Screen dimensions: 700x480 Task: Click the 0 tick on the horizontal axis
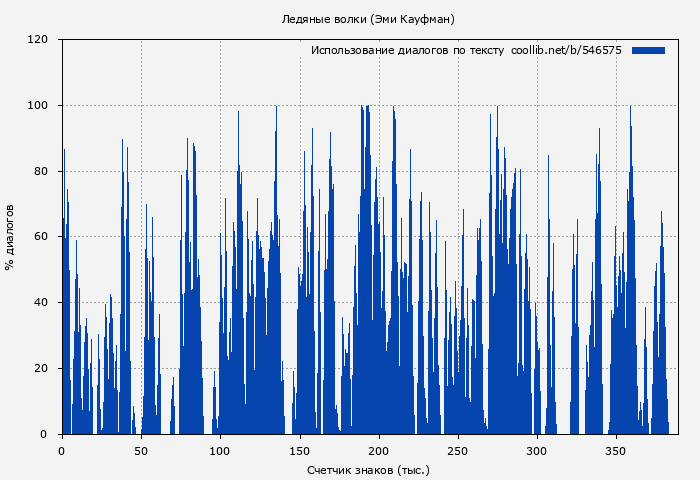(x=62, y=449)
